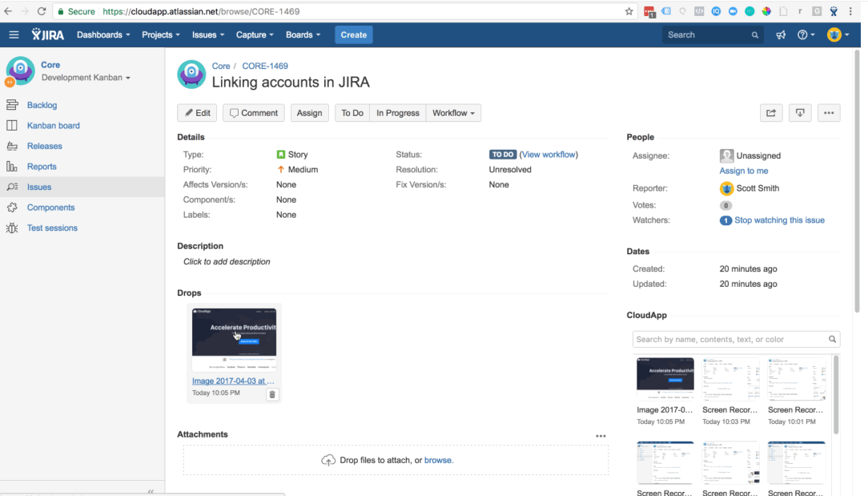The image size is (868, 496).
Task: Click Stop watching this issue link
Action: tap(779, 220)
